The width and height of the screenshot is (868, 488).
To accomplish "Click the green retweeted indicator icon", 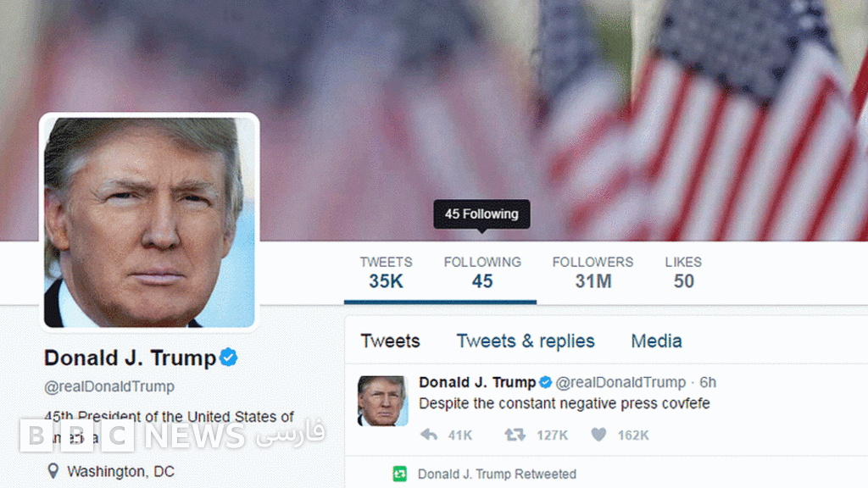I will [x=400, y=474].
